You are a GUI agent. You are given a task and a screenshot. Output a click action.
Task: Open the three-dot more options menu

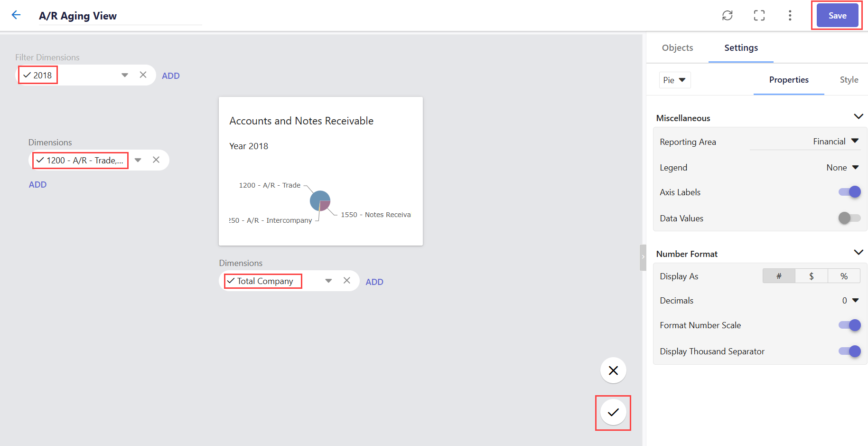pyautogui.click(x=790, y=16)
